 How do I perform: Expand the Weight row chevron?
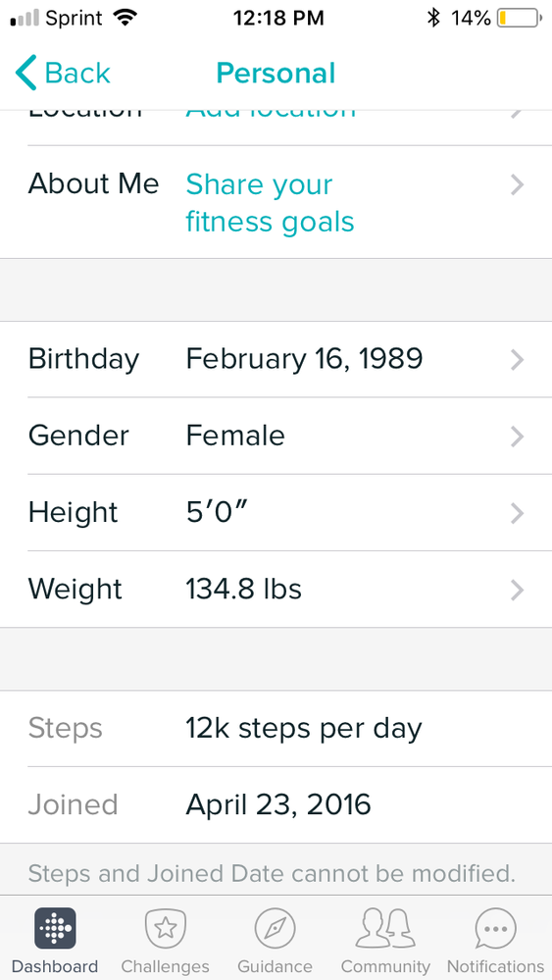(x=517, y=590)
